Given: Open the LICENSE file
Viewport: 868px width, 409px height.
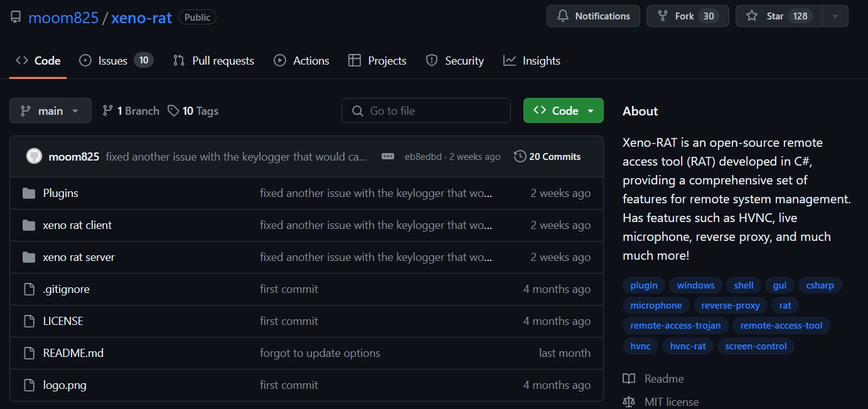Looking at the screenshot, I should click(63, 321).
